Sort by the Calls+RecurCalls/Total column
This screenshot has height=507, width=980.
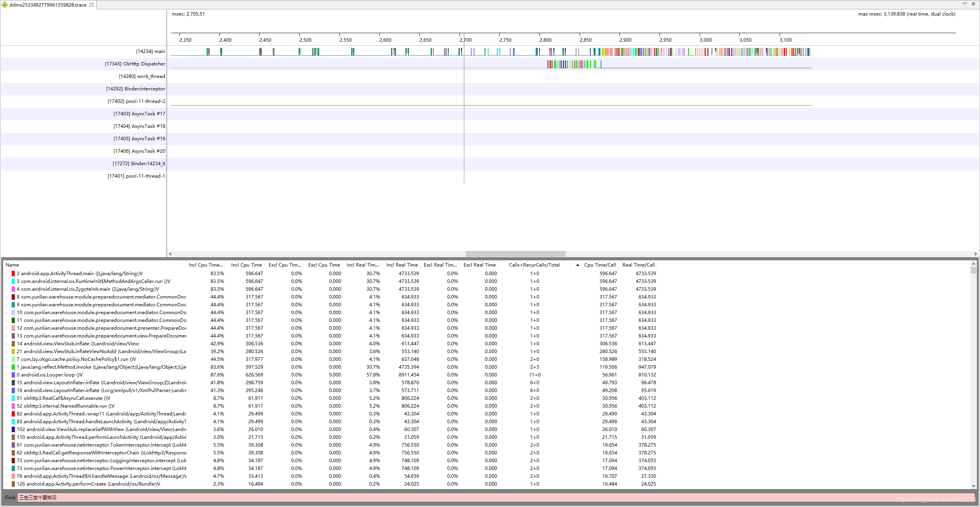pyautogui.click(x=534, y=265)
